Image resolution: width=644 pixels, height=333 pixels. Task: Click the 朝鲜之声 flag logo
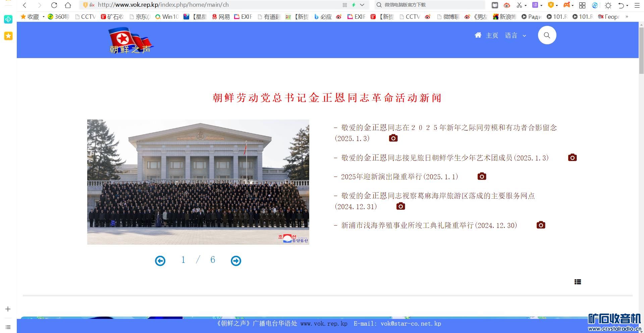(x=130, y=40)
